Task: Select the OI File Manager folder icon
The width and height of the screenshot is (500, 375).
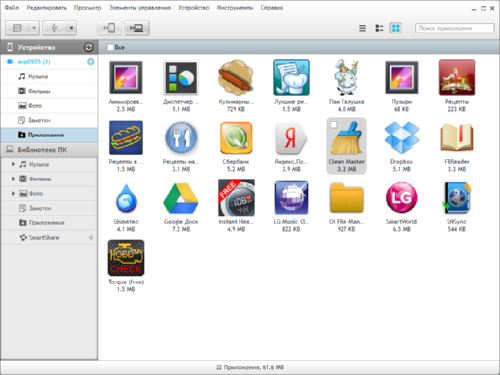Action: coord(346,198)
